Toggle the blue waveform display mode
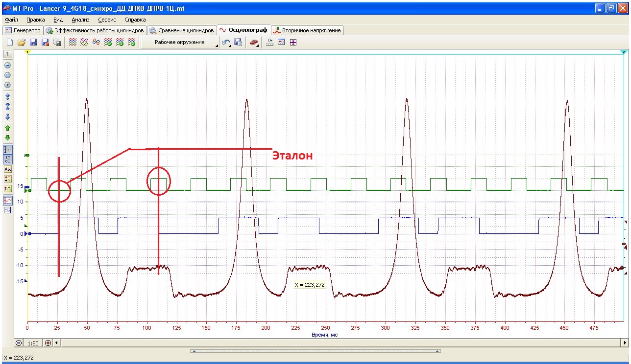This screenshot has height=364, width=631. (7, 210)
